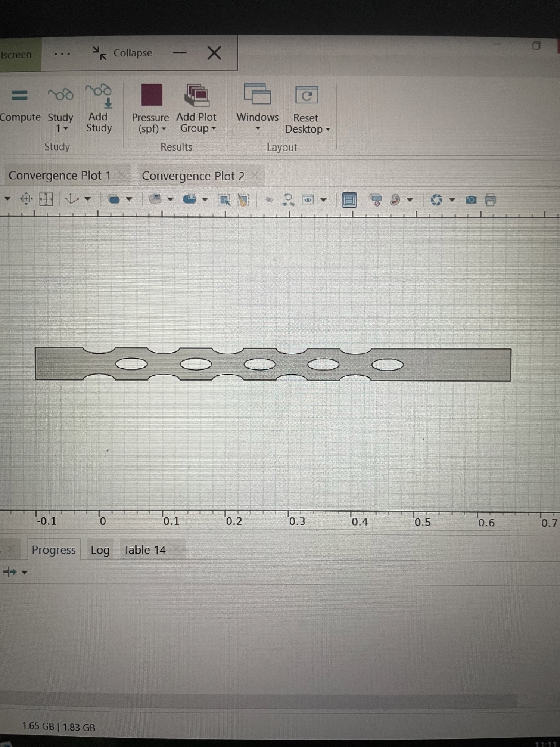The width and height of the screenshot is (560, 747).
Task: Open the Table 14 tab
Action: 144,550
